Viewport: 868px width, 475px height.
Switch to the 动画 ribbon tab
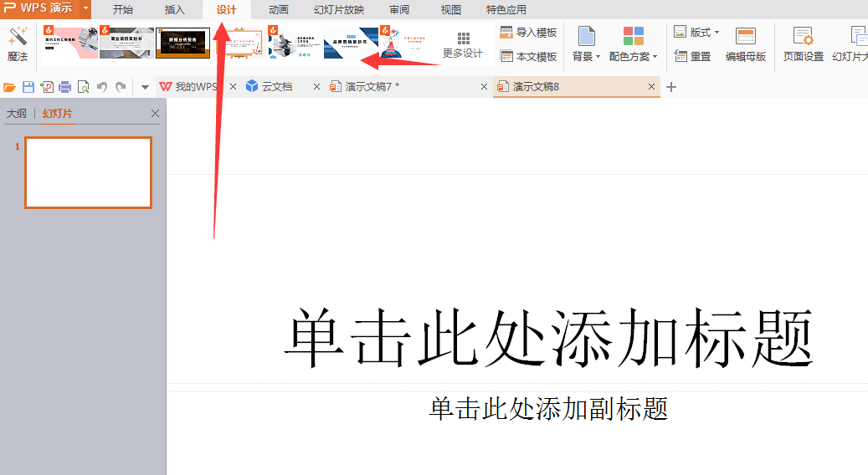click(x=279, y=9)
